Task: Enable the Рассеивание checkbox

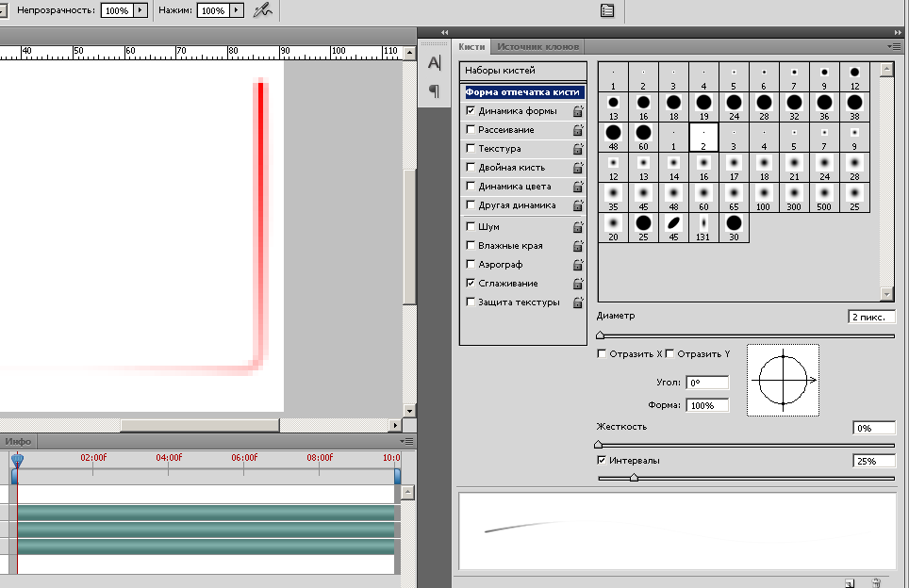Action: (471, 129)
